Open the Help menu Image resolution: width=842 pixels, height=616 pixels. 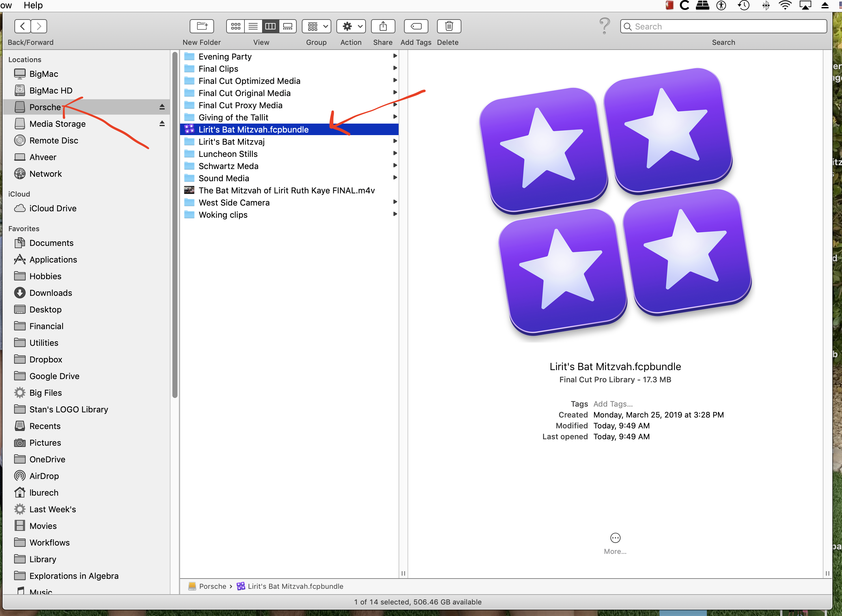pos(33,5)
